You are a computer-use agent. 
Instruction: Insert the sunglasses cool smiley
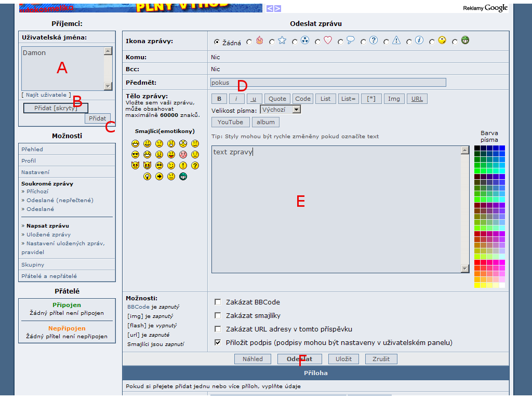click(x=135, y=154)
